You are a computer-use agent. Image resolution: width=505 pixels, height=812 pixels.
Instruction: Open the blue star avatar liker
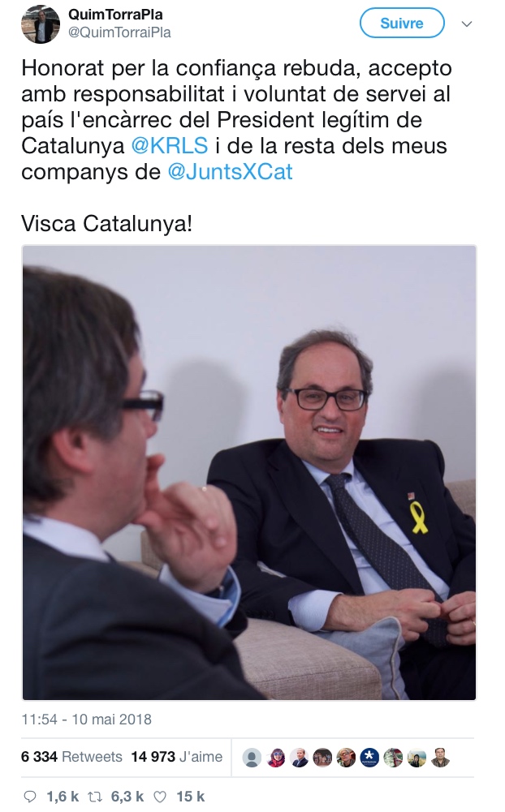[369, 758]
